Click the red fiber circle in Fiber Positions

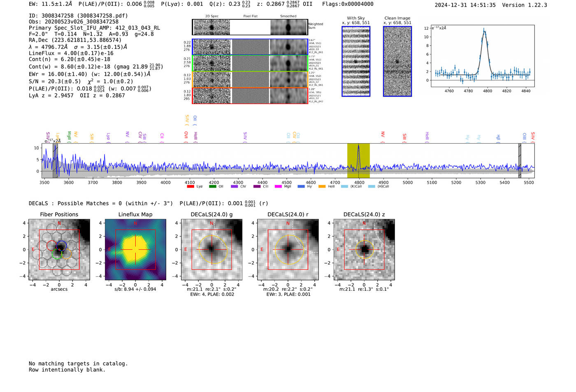pyautogui.click(x=52, y=246)
